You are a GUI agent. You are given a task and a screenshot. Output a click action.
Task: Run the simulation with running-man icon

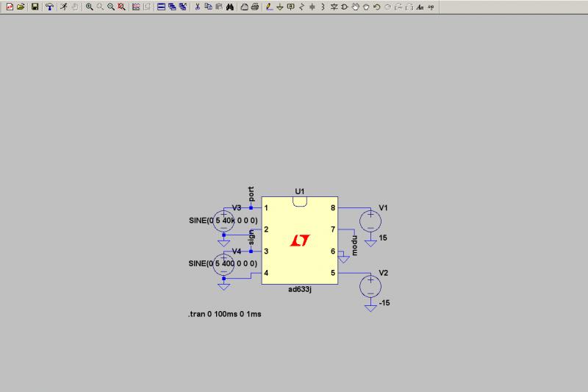coord(64,7)
